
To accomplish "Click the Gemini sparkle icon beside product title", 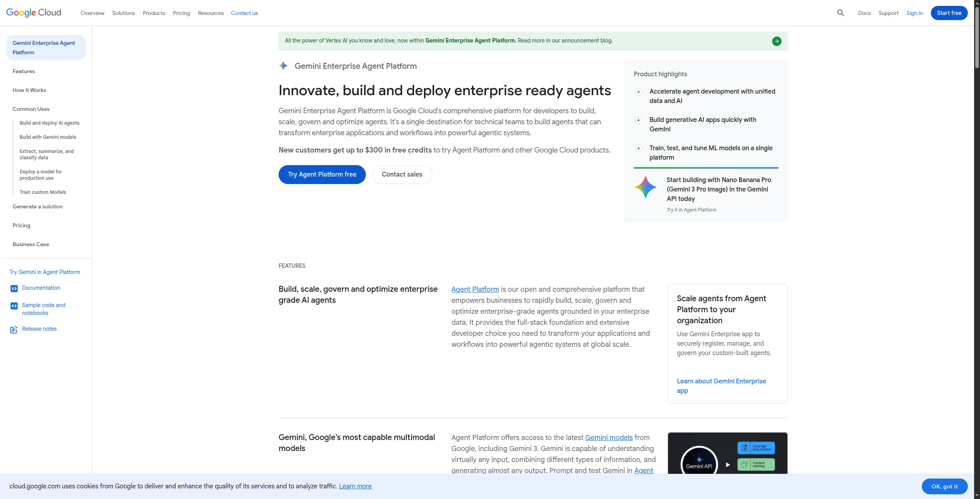I will [x=283, y=66].
